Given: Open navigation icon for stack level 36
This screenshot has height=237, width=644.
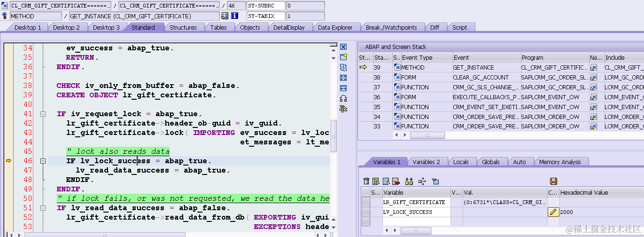Looking at the screenshot, I should 594,97.
